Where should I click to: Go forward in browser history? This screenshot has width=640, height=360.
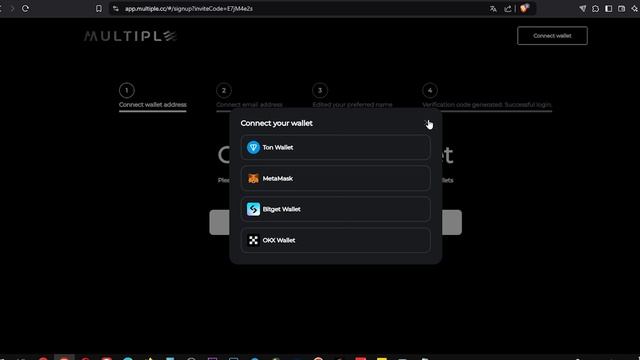pyautogui.click(x=12, y=9)
